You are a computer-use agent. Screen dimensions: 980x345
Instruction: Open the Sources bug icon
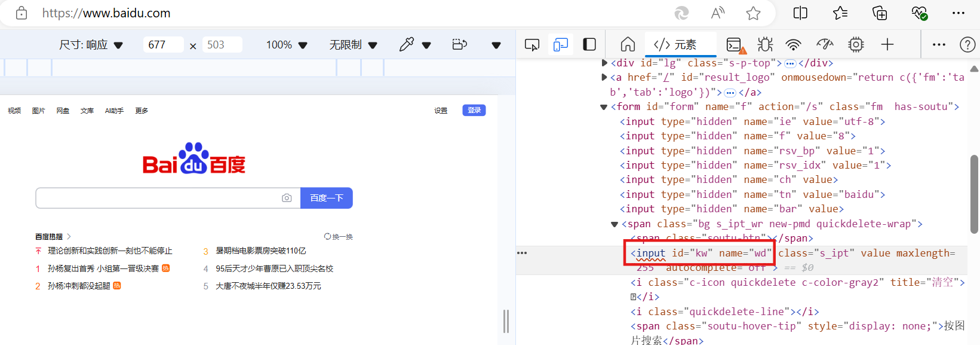pos(765,45)
